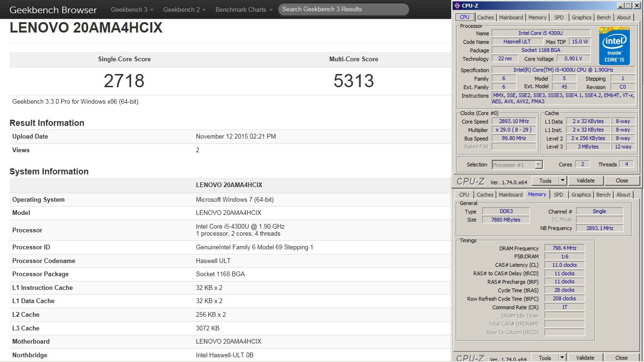644x362 pixels.
Task: Click the 3072 KB L3 Cache value
Action: tap(207, 329)
